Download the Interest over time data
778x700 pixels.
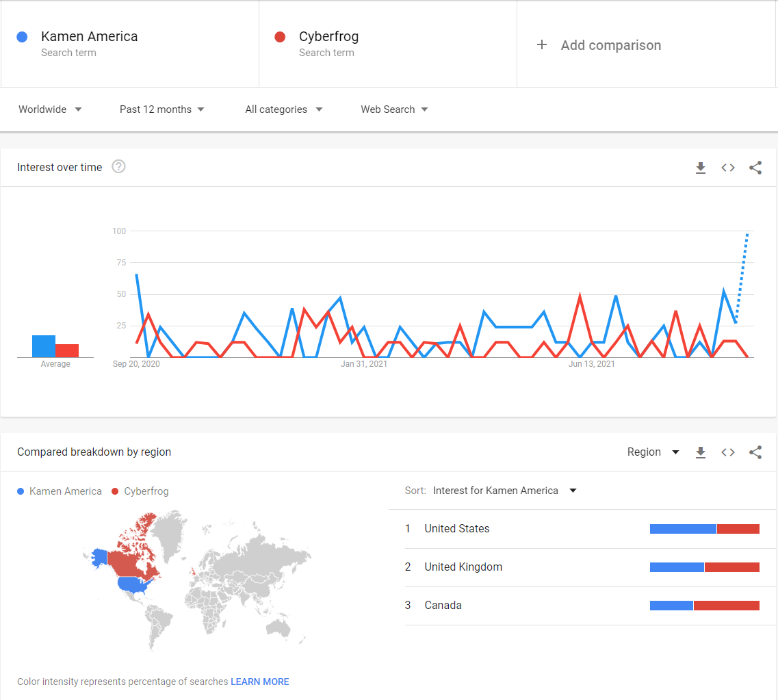point(700,168)
